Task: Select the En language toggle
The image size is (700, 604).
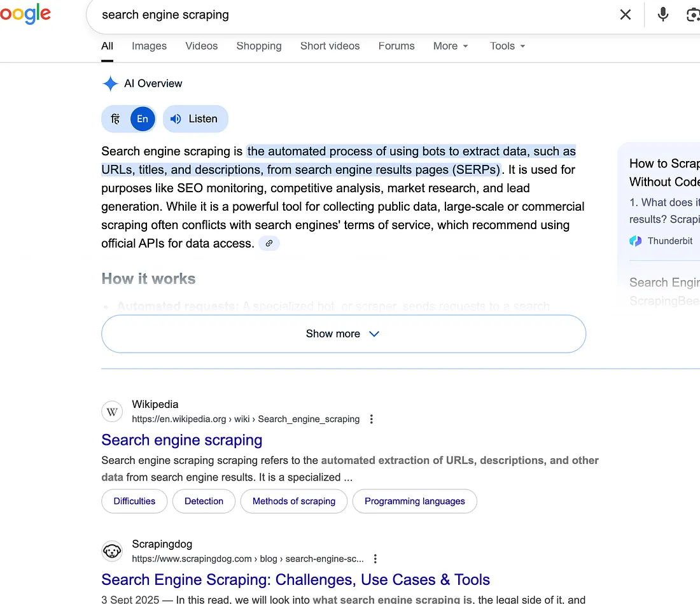Action: [x=143, y=119]
